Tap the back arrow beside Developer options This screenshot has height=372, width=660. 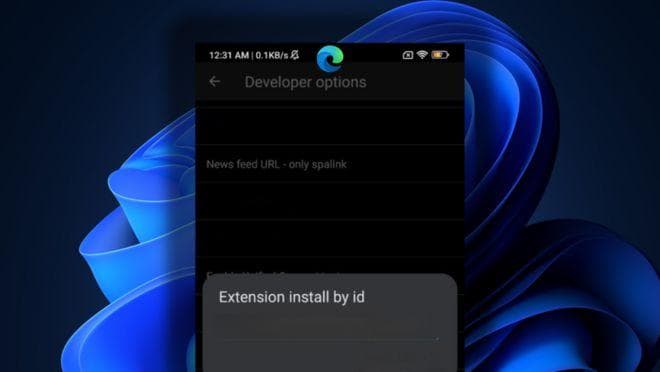pyautogui.click(x=215, y=81)
